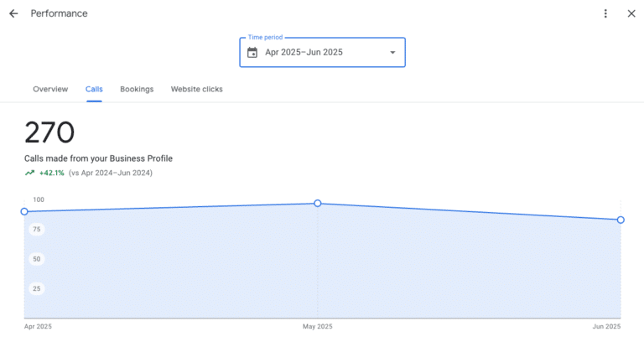Click the April 2025 data point
The width and height of the screenshot is (644, 347).
pyautogui.click(x=24, y=211)
